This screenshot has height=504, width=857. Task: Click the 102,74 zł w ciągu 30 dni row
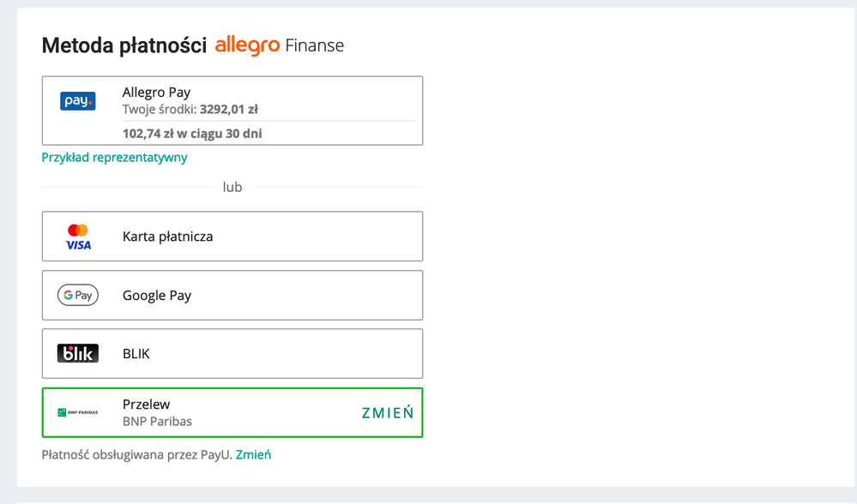pyautogui.click(x=192, y=133)
